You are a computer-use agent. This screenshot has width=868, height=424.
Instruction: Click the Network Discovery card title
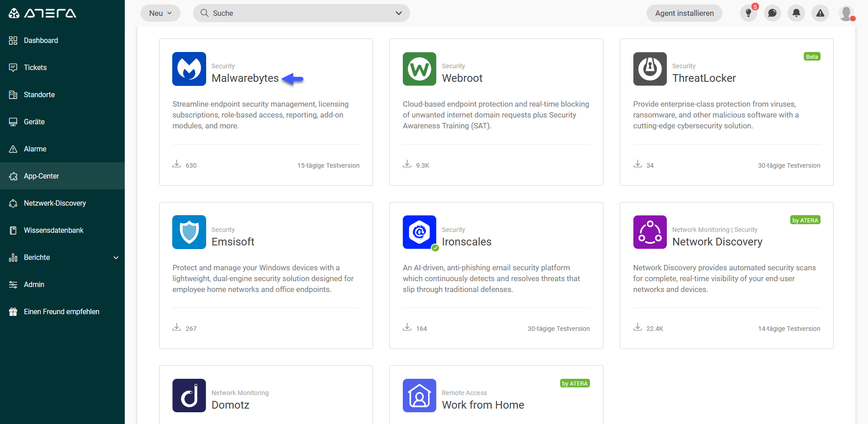tap(717, 242)
